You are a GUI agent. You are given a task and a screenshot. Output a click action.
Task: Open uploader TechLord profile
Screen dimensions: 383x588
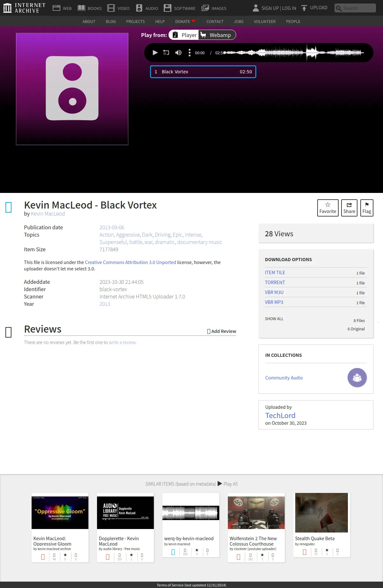click(x=280, y=415)
